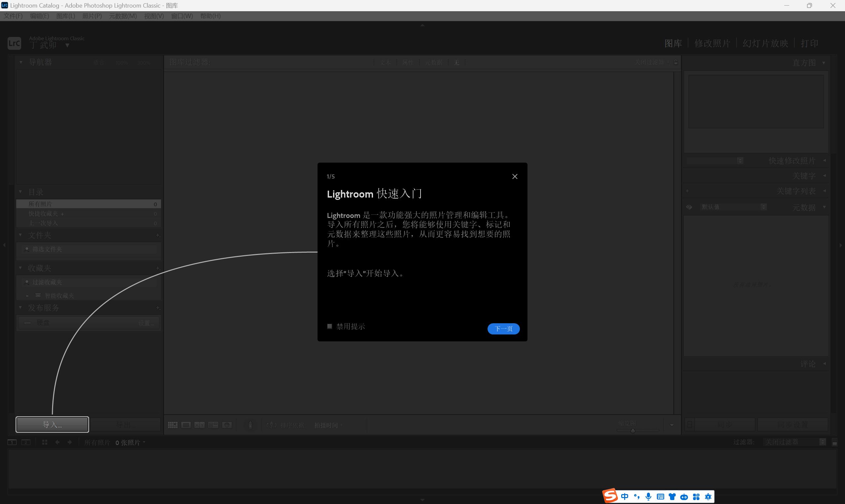845x504 pixels.
Task: Collapse the 目录 panel triangle
Action: pos(20,192)
